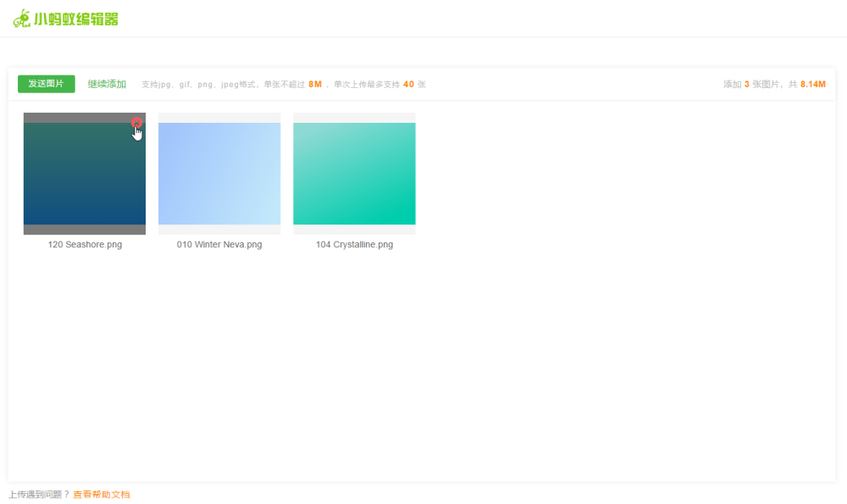
Task: Click the 104 Crystalline.png filename label
Action: click(x=354, y=244)
